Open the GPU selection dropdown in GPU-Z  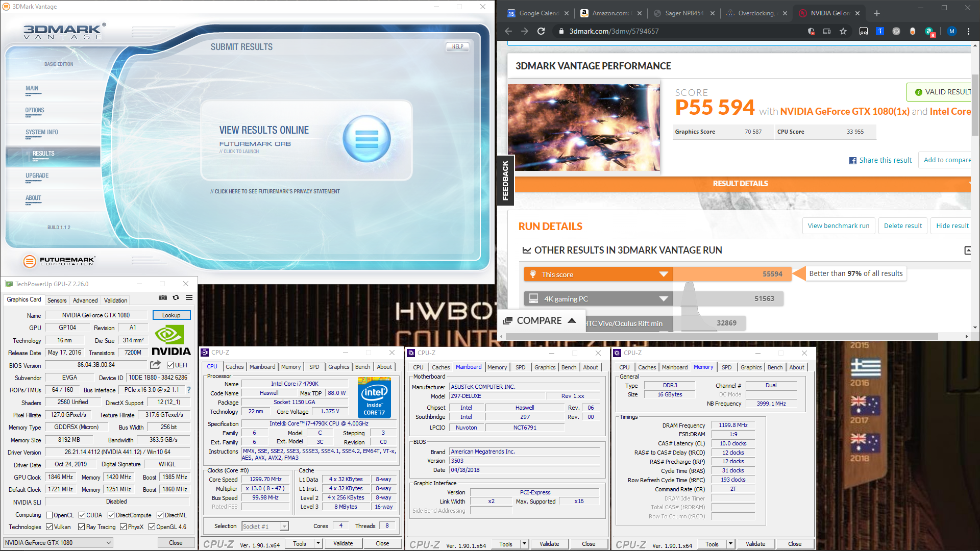pos(58,543)
